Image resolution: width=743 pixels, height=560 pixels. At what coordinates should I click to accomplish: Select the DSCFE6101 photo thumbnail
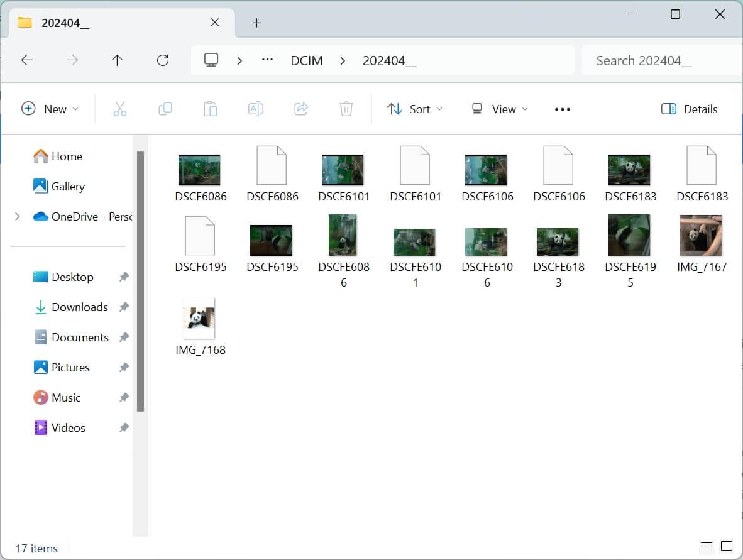(414, 241)
